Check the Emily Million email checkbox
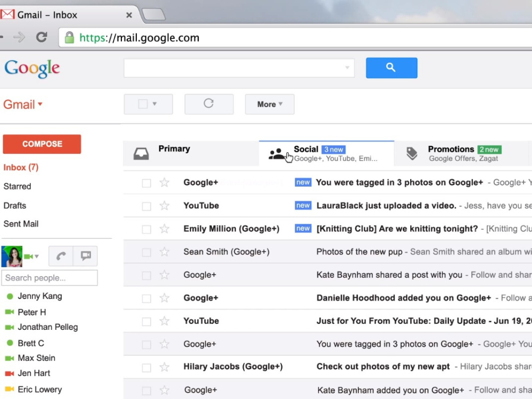Viewport: 532px width, 399px height. pyautogui.click(x=147, y=229)
